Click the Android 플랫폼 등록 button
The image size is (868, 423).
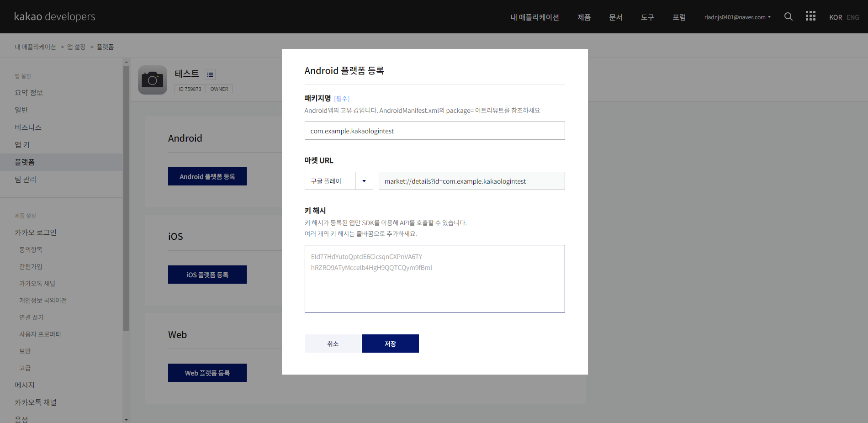207,176
